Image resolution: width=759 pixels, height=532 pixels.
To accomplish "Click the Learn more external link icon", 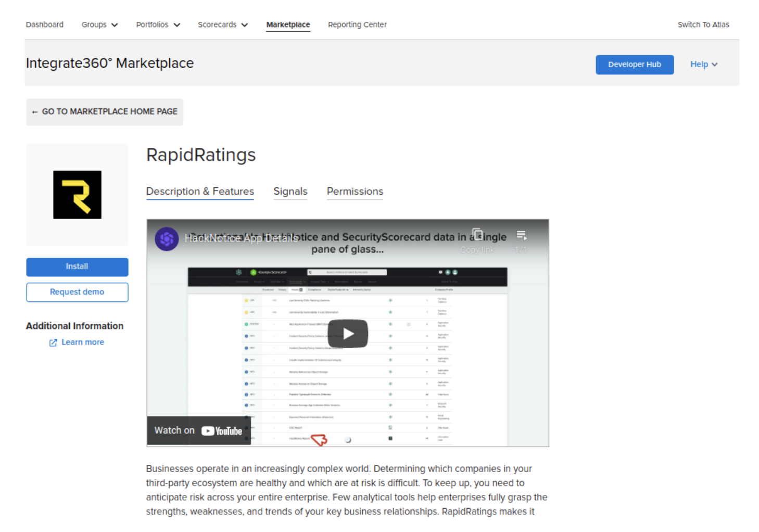I will pyautogui.click(x=53, y=343).
